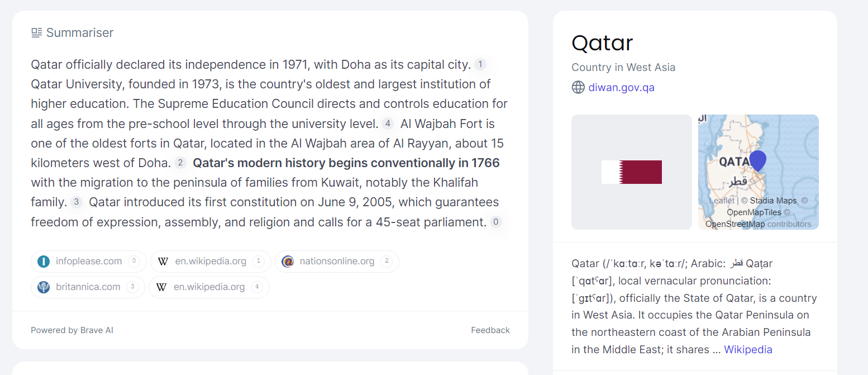Click the citation badge 1 after capital city

point(480,64)
